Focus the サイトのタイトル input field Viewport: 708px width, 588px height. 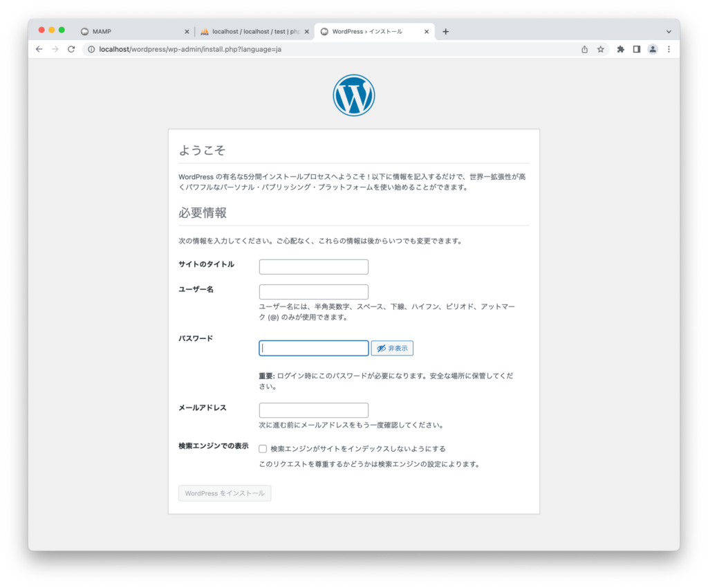(313, 267)
